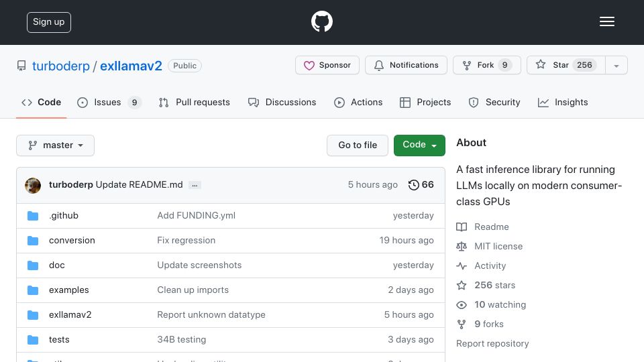The image size is (644, 362).
Task: Click the repository icon beside turboderp
Action: coord(21,66)
